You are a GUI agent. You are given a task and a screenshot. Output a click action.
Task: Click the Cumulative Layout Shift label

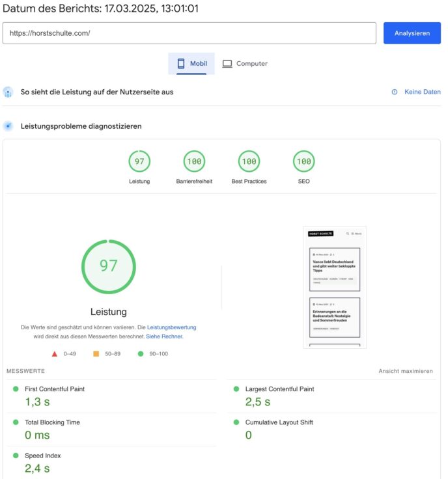click(279, 422)
